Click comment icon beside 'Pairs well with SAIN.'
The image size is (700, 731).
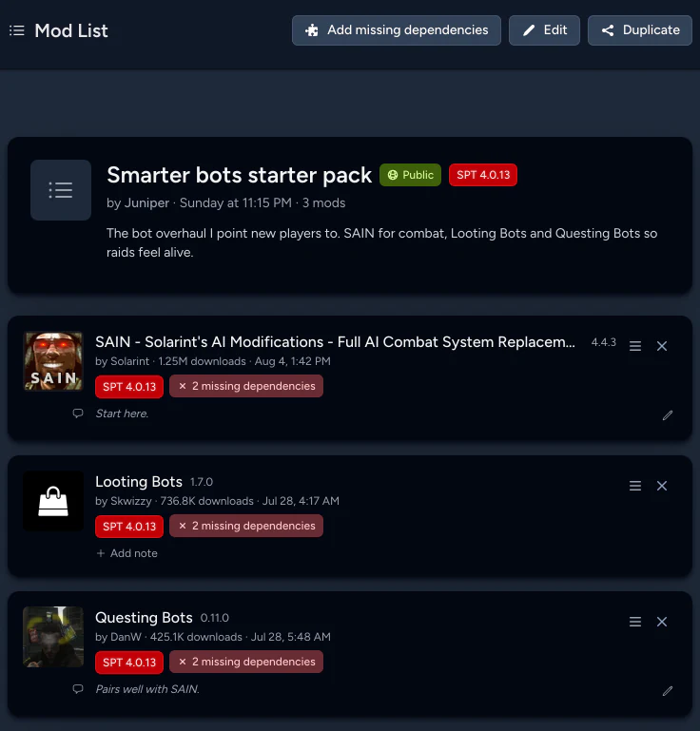78,689
